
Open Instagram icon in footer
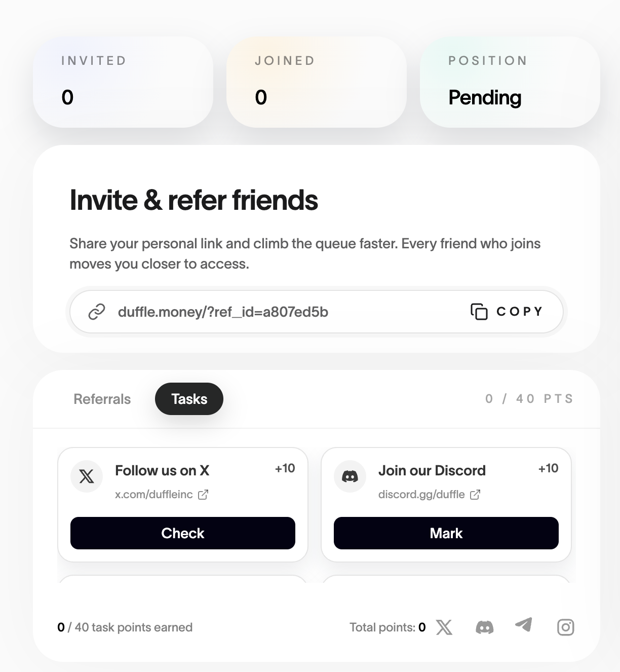(565, 627)
